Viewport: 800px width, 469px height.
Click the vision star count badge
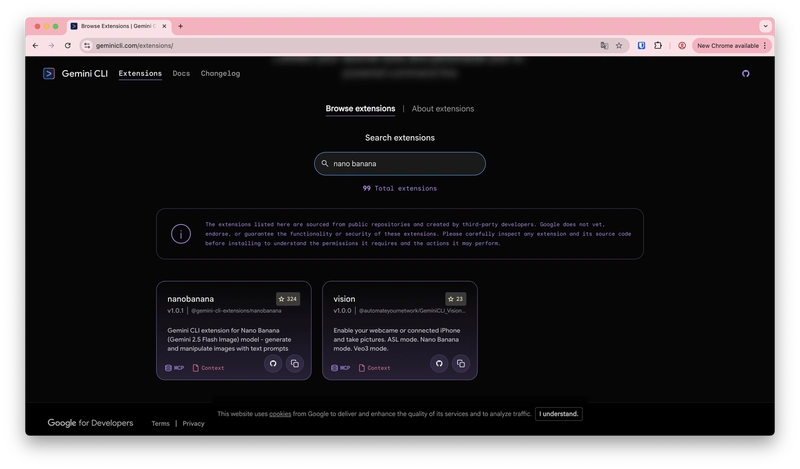click(x=455, y=299)
